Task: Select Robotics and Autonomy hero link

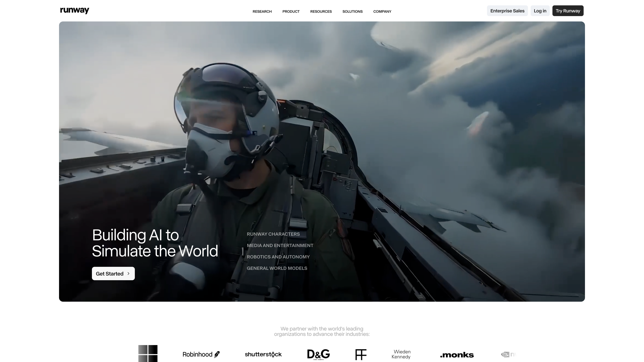Action: [278, 257]
